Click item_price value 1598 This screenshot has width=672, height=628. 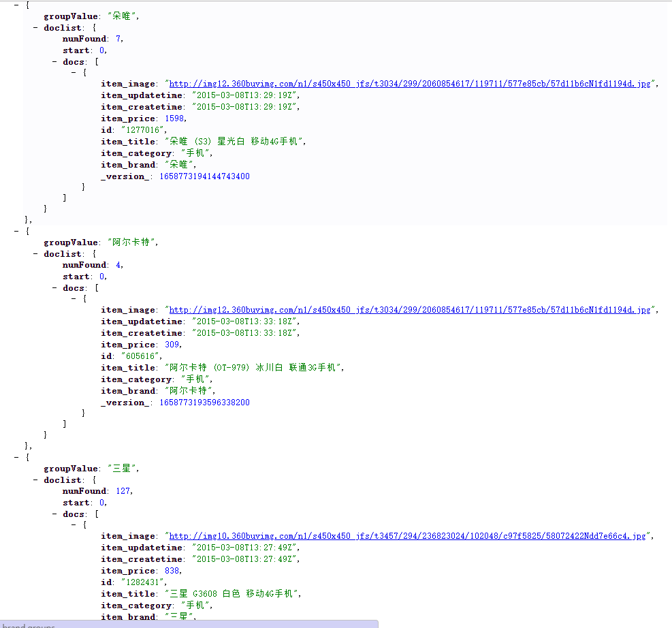coord(174,119)
